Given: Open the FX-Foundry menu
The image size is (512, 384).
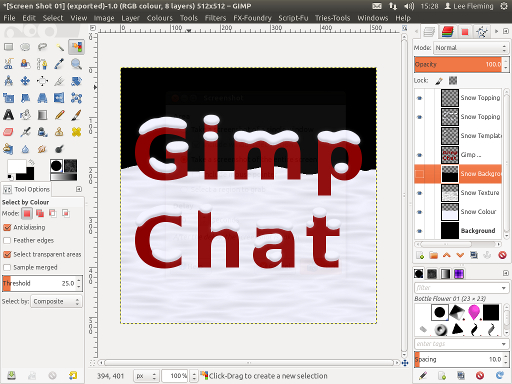Looking at the screenshot, I should coord(252,18).
